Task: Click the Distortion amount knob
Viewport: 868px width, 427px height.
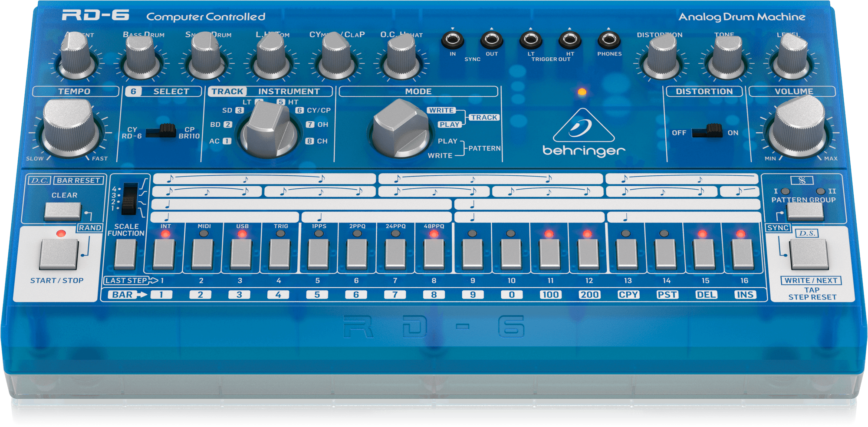Action: [x=661, y=57]
